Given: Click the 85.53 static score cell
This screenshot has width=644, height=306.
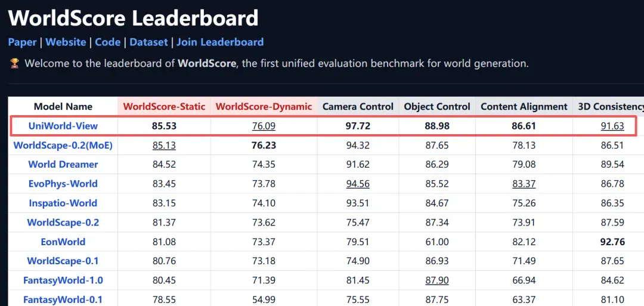Looking at the screenshot, I should click(x=164, y=126).
